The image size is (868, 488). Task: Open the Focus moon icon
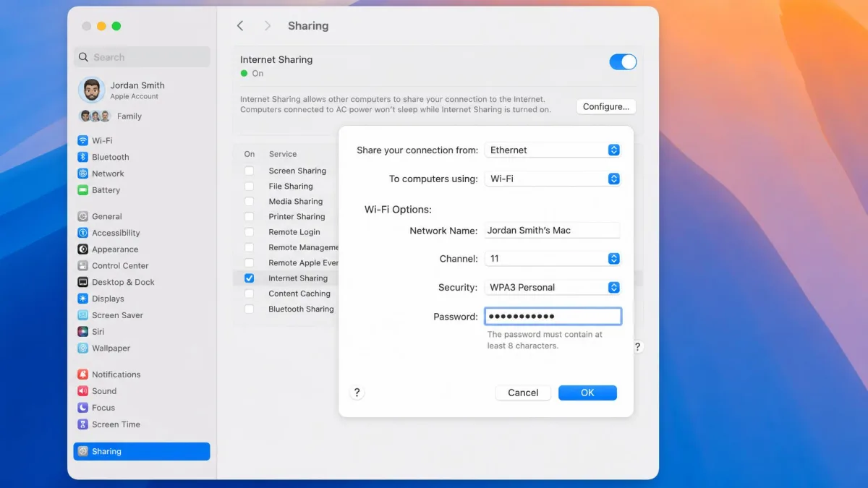click(83, 408)
